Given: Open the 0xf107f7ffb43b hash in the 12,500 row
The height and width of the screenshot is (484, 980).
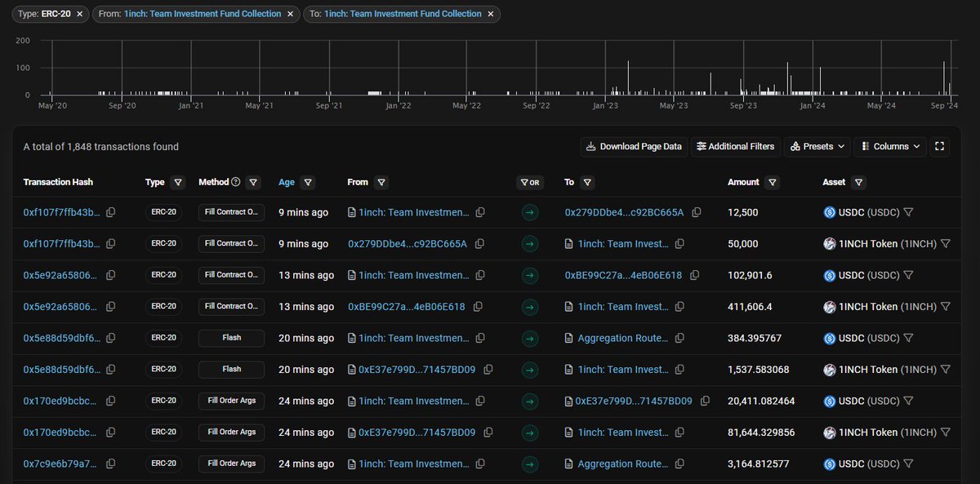Looking at the screenshot, I should (62, 212).
